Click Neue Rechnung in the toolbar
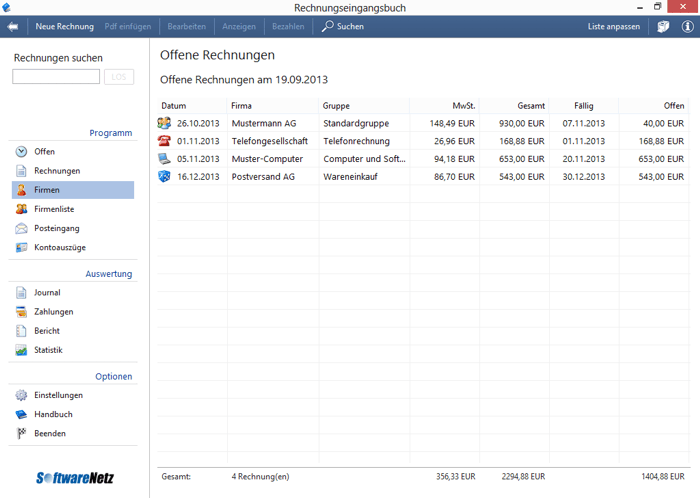The image size is (700, 498). pos(64,26)
